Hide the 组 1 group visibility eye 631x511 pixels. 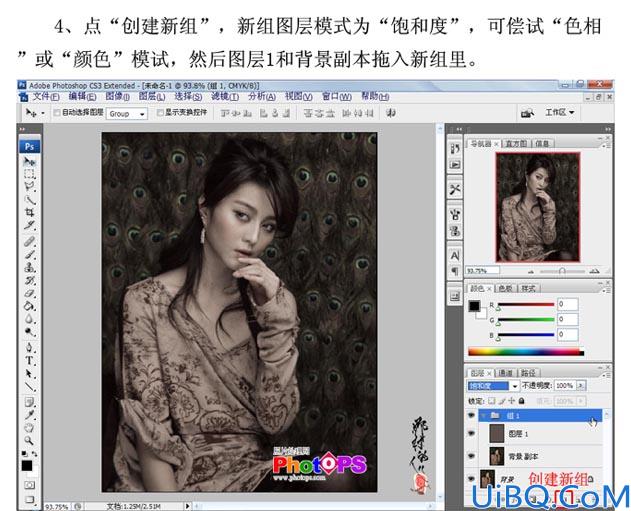point(471,416)
